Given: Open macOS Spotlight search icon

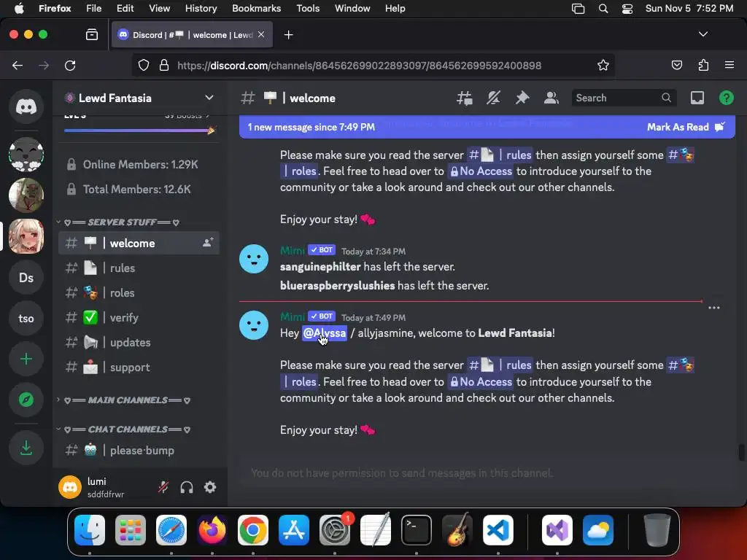Looking at the screenshot, I should click(603, 8).
